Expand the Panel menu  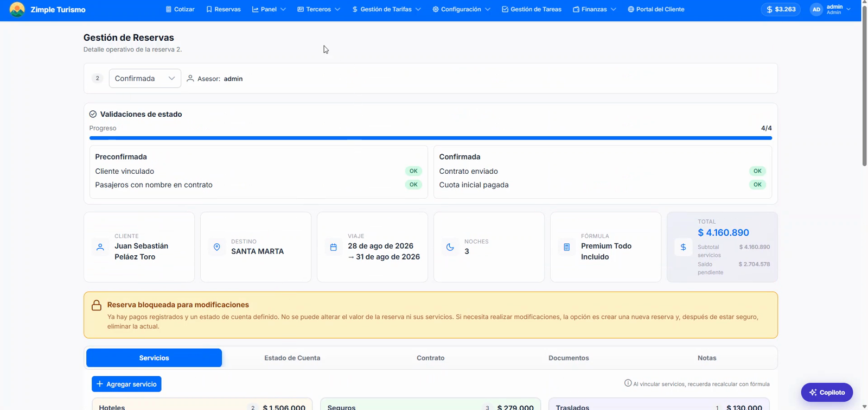pos(269,9)
